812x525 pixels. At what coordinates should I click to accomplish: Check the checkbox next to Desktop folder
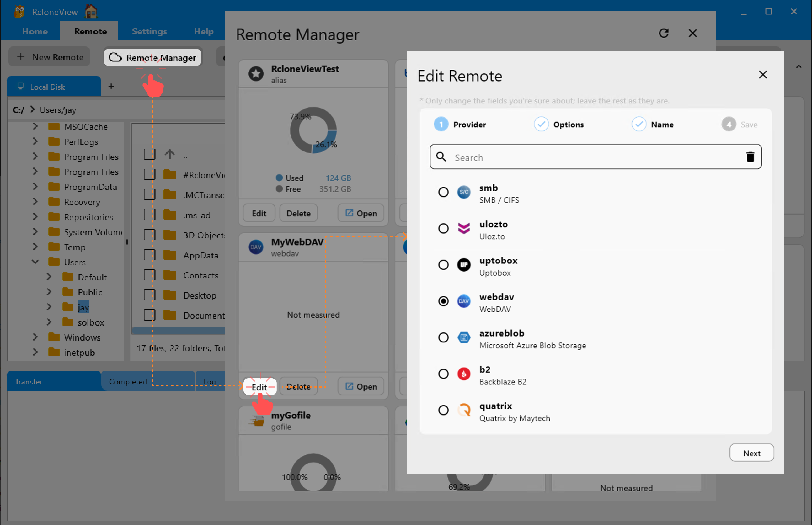pos(150,294)
